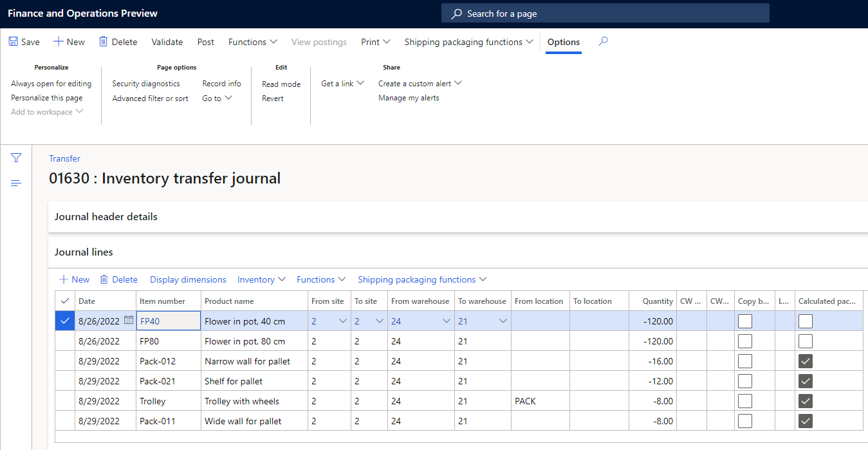The image size is (868, 450).
Task: Add a journal line with New plus
Action: 64,279
